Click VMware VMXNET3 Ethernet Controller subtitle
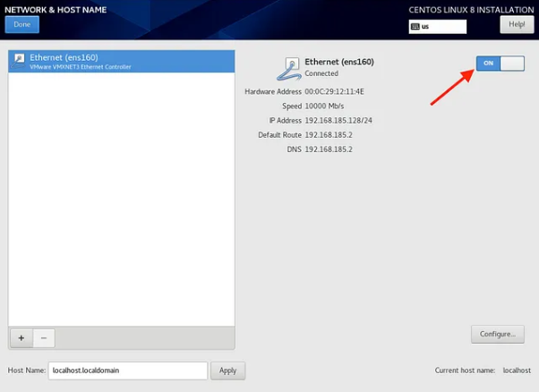 tap(81, 66)
